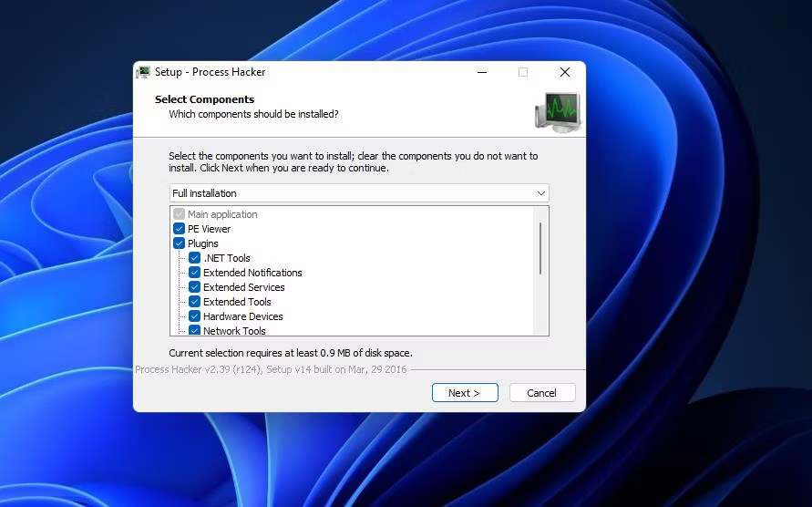Select the 'Extended Notifications' label

click(x=252, y=272)
